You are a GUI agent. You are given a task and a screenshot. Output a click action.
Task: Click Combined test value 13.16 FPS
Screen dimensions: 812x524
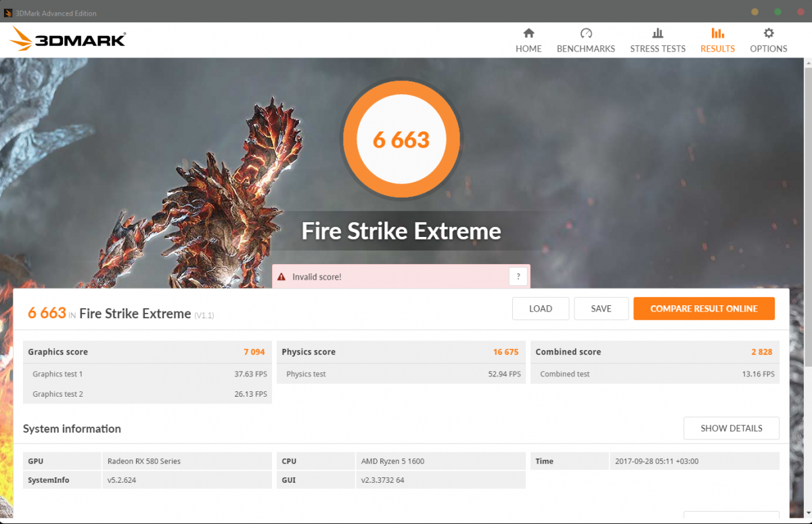(759, 374)
